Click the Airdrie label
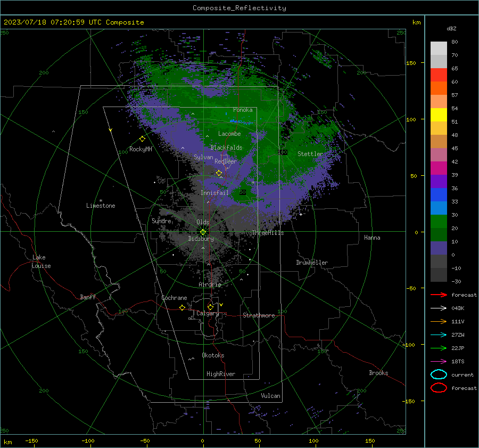The height and width of the screenshot is (448, 479). point(210,284)
